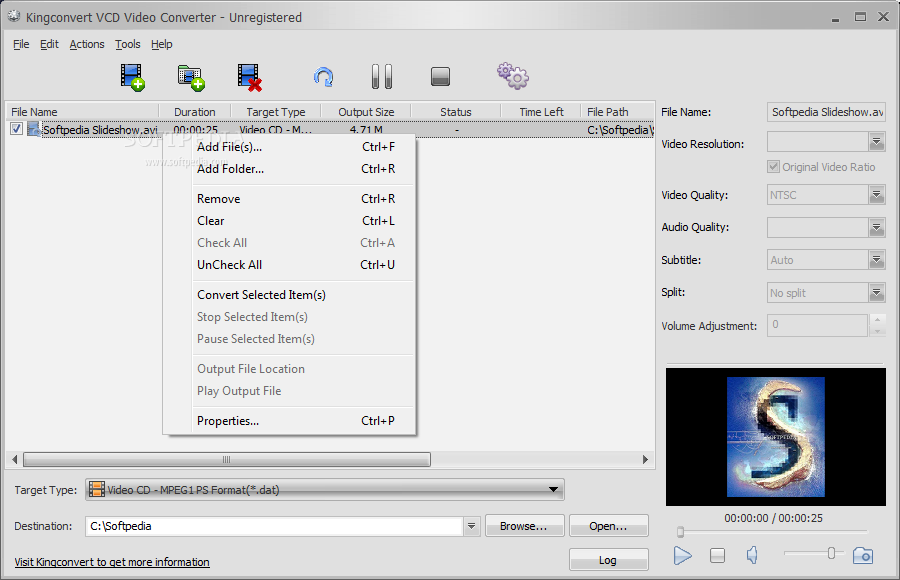Open the Tools menu
Viewport: 900px width, 580px height.
[x=127, y=44]
